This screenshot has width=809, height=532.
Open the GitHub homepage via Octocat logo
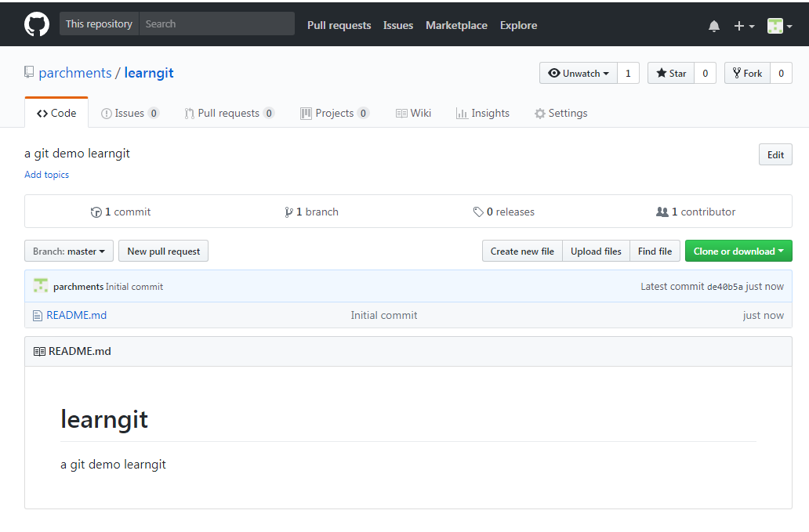(37, 24)
